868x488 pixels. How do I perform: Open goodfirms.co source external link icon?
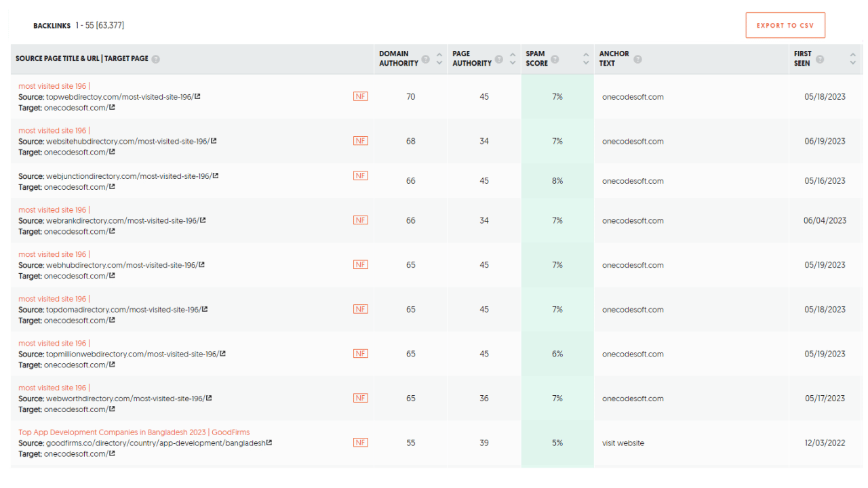[x=269, y=443]
